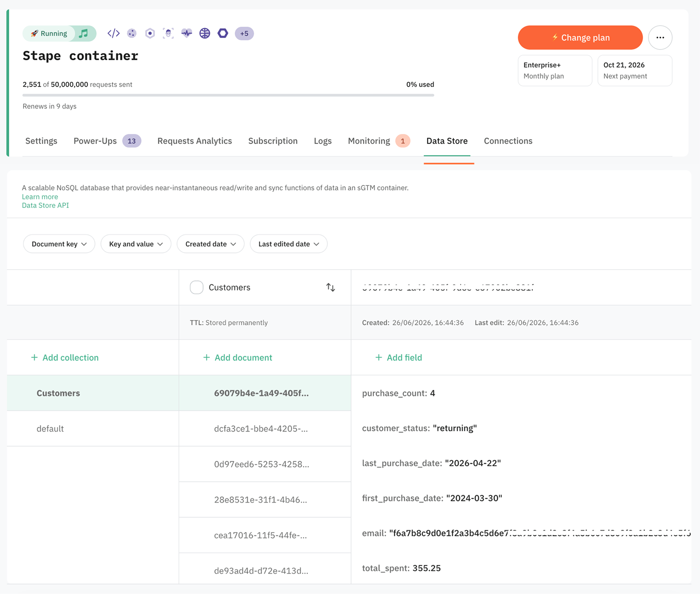The width and height of the screenshot is (700, 594).
Task: Open document 0d97eed6-5253-4258
Action: (x=265, y=464)
